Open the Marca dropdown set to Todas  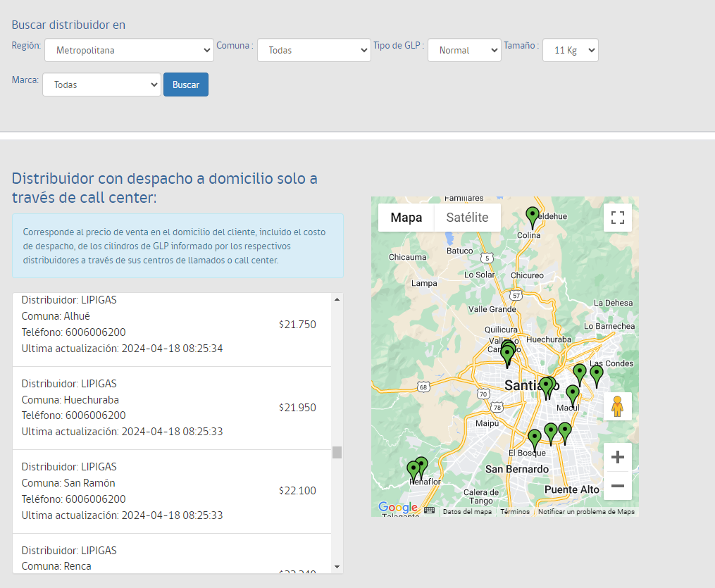[101, 85]
